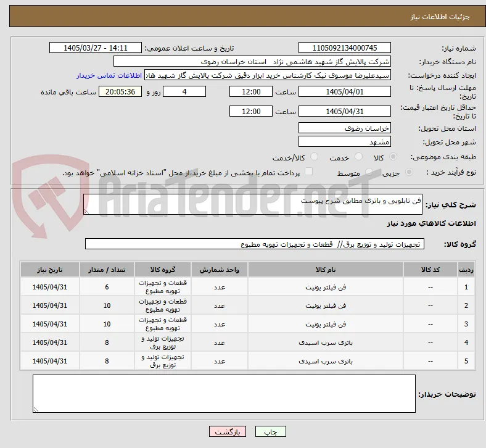The image size is (486, 448).
Task: Select the کالا/خدمت radio button
Action: coord(315,157)
